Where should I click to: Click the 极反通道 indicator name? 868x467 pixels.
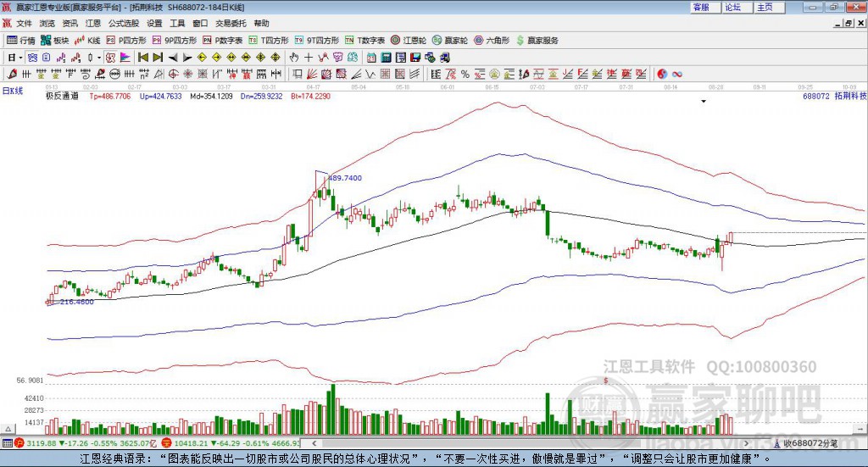(62, 97)
